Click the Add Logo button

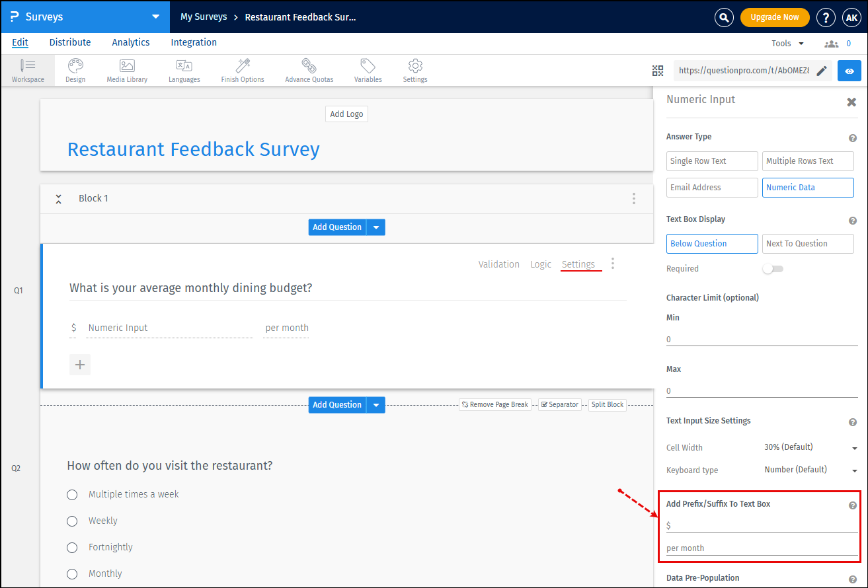click(346, 114)
